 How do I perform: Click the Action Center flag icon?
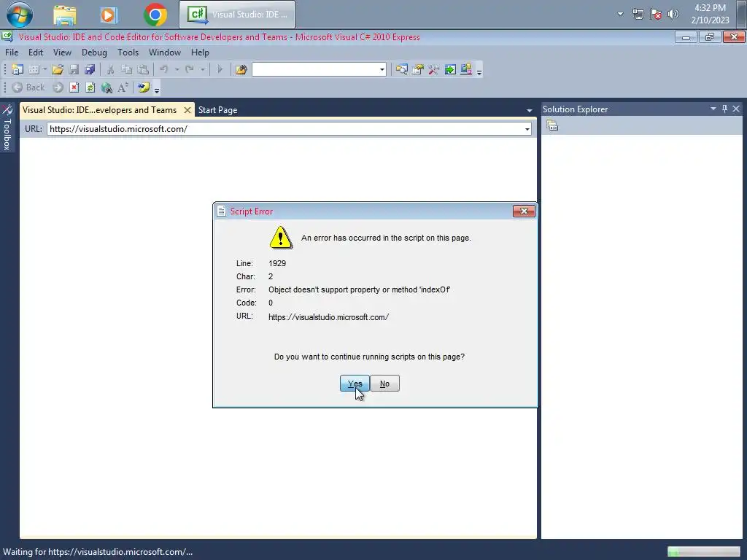pos(656,14)
